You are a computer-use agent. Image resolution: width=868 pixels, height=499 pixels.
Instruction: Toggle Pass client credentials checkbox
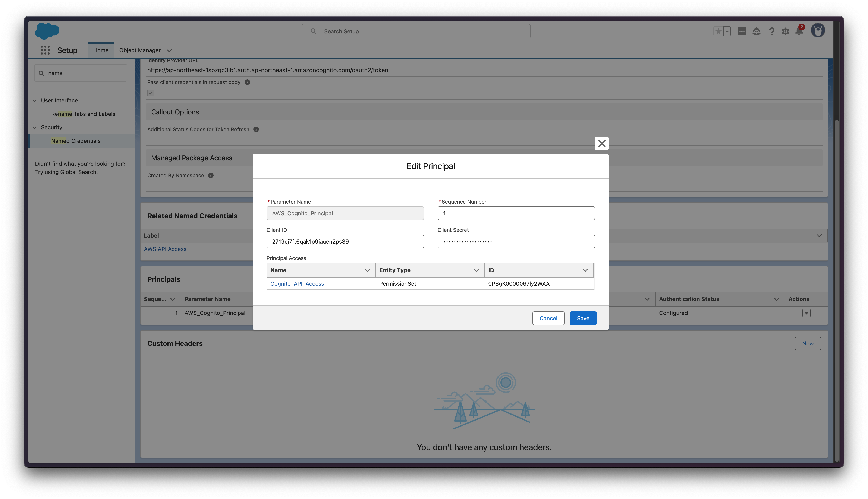(x=151, y=93)
